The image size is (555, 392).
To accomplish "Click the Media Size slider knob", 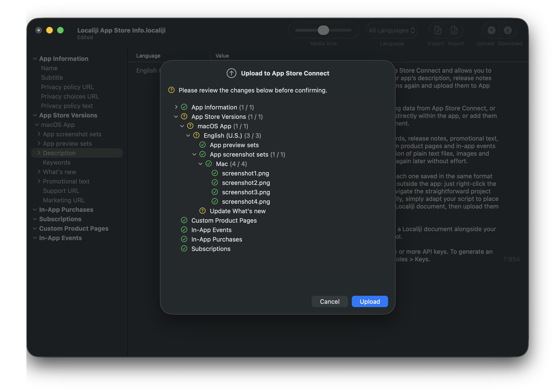I will [323, 30].
